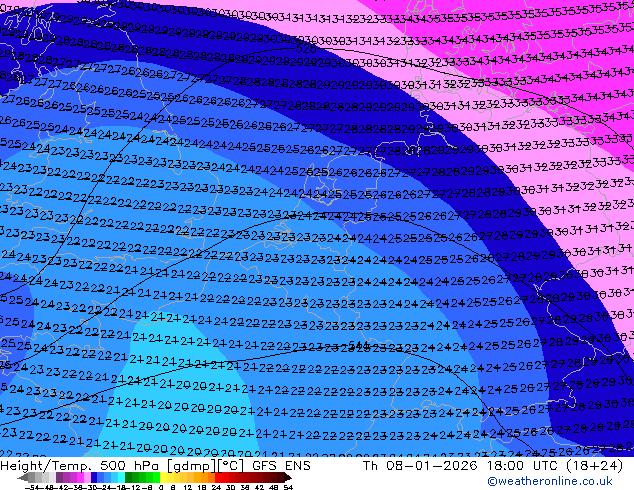Click the weatheronline.co.uk copyright link
This screenshot has height=490, width=634.
point(550,481)
